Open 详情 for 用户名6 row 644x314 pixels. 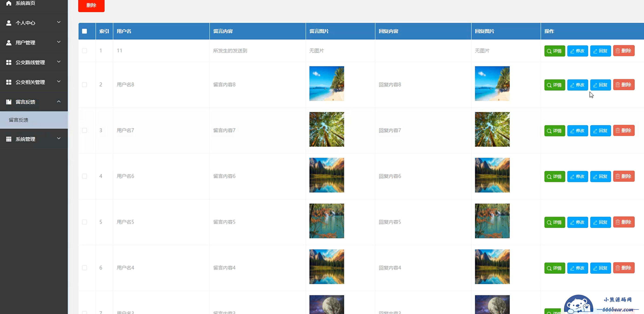coord(555,176)
